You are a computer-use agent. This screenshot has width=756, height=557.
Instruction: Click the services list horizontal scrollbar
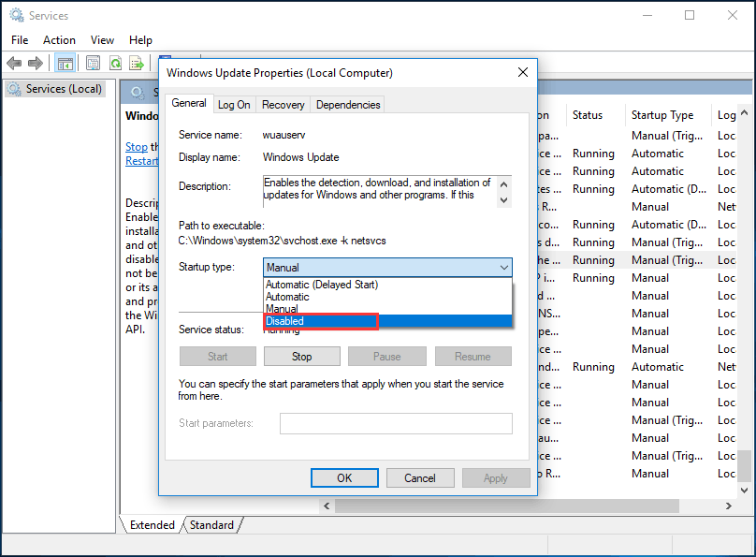click(507, 506)
